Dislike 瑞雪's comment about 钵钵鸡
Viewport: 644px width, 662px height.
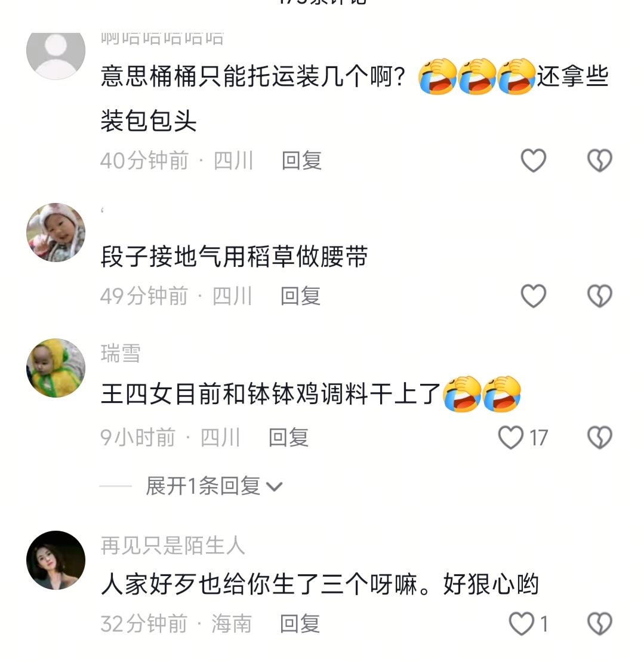[x=600, y=438]
